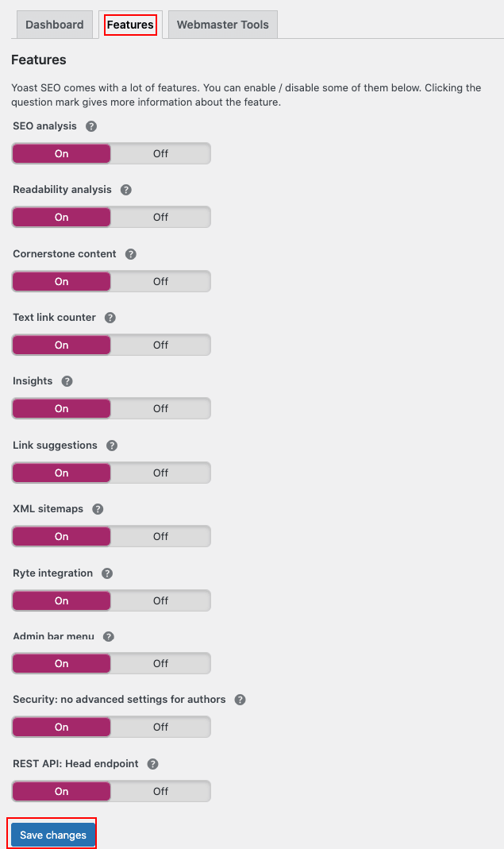Switch to the Dashboard tab

tap(54, 25)
